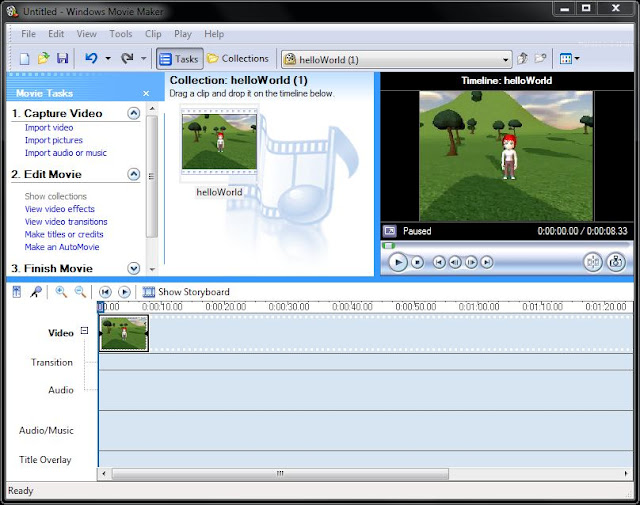Zoom in the timeline
The width and height of the screenshot is (640, 505).
61,292
